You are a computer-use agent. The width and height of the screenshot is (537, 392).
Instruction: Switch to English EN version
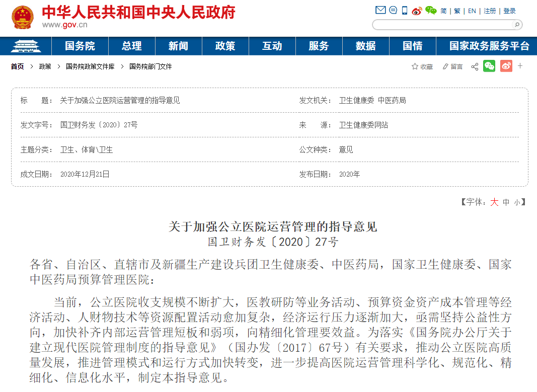[x=472, y=11]
